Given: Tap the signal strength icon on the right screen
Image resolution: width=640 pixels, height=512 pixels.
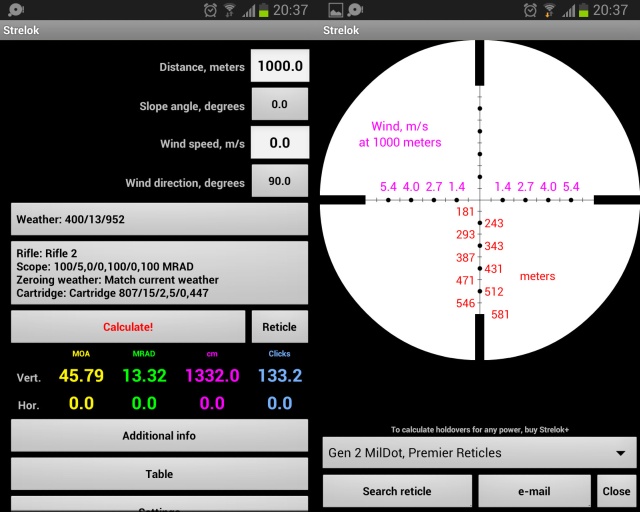Looking at the screenshot, I should pos(569,10).
